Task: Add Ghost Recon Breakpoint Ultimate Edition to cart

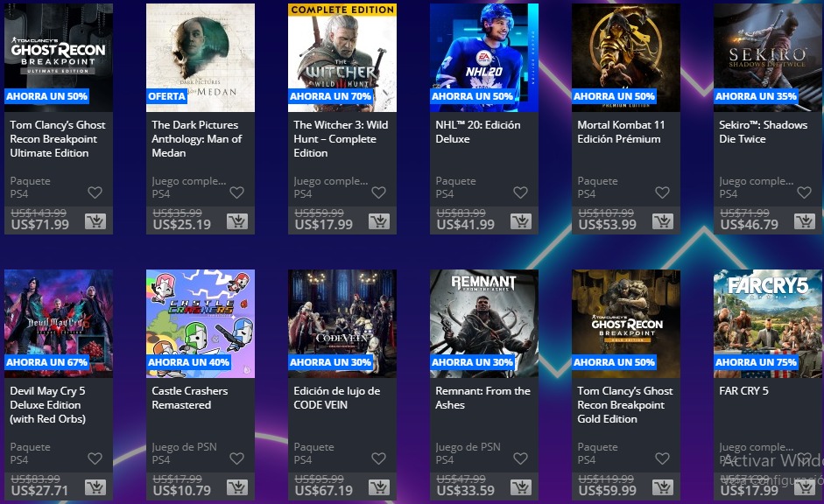Action: coord(95,221)
